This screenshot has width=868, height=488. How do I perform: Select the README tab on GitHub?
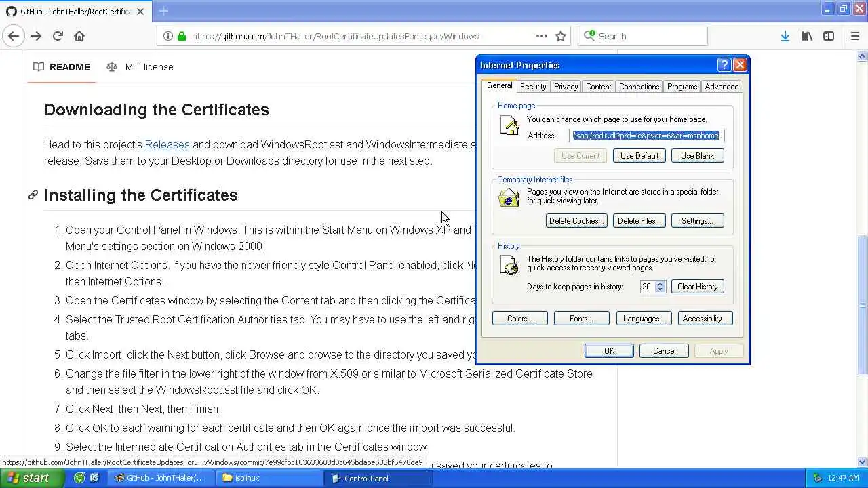[62, 67]
